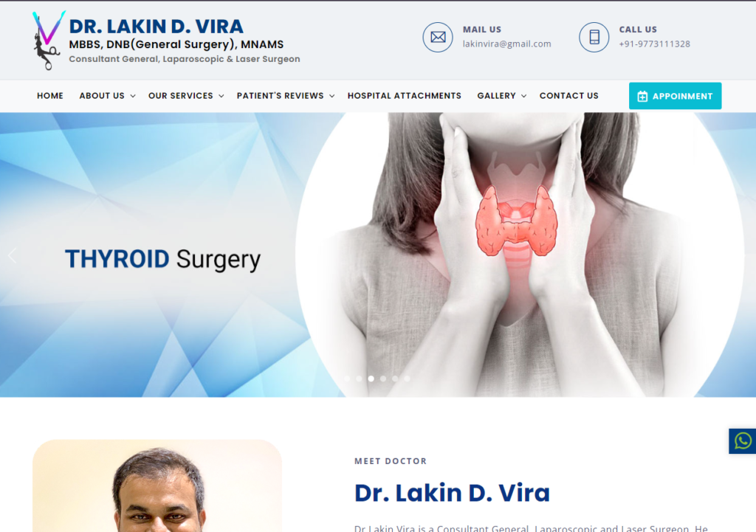The height and width of the screenshot is (532, 756).
Task: Click the +91-9773111328 phone number
Action: 654,44
